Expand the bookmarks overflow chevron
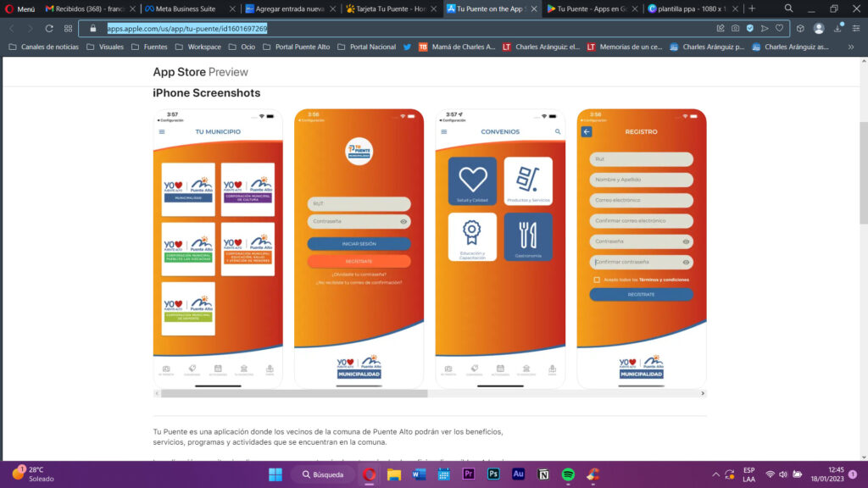The width and height of the screenshot is (868, 488). tap(851, 47)
